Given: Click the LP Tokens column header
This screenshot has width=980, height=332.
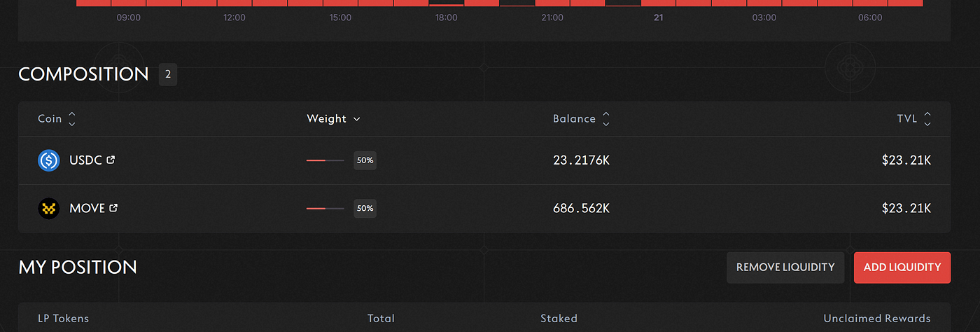Looking at the screenshot, I should click(x=64, y=319).
